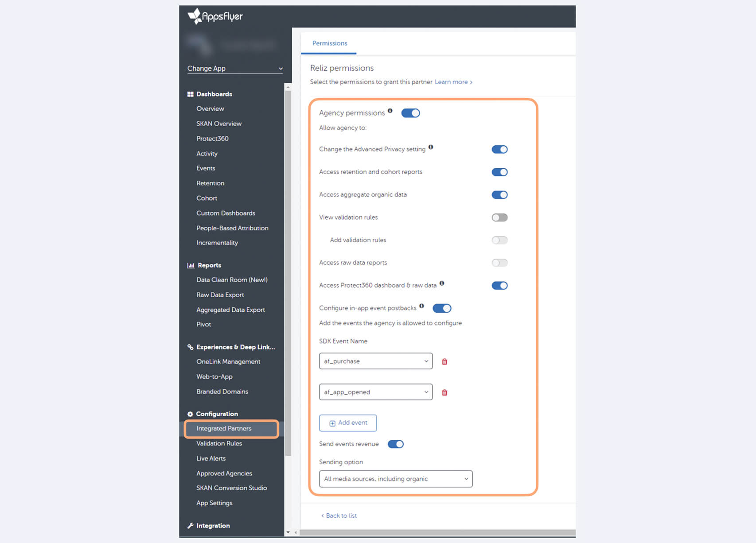Viewport: 756px width, 543px height.
Task: Click info icon beside Advanced Privacy setting
Action: click(431, 147)
